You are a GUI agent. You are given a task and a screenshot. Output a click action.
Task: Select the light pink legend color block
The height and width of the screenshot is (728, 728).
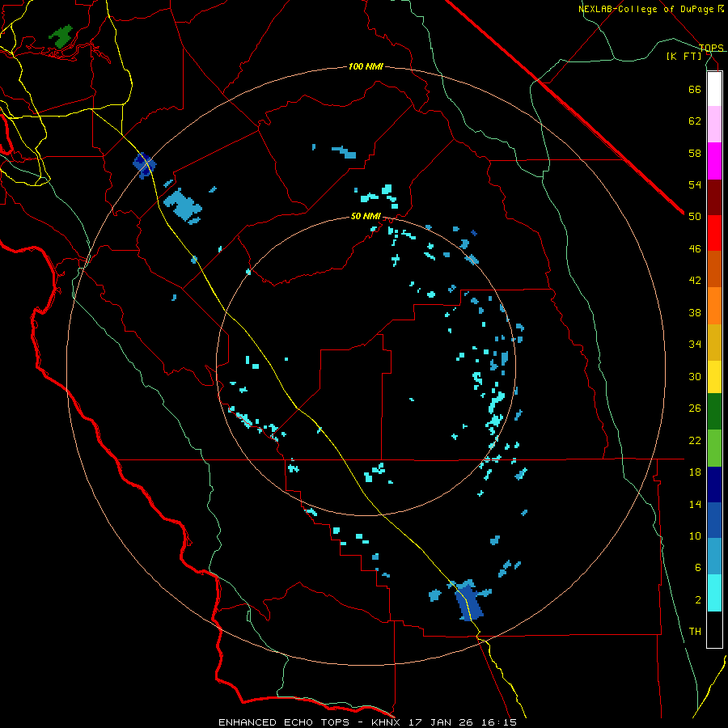point(714,125)
